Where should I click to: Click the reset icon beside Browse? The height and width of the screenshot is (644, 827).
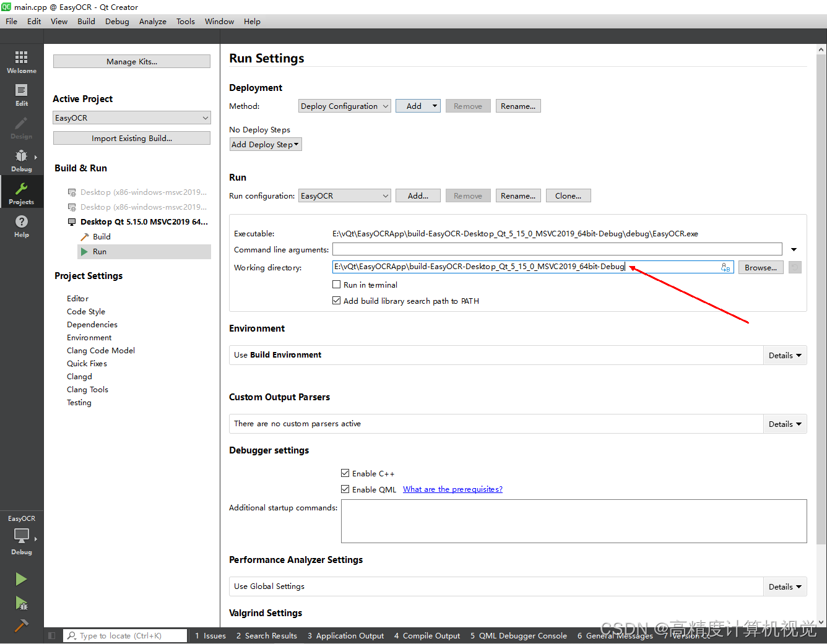click(x=795, y=267)
